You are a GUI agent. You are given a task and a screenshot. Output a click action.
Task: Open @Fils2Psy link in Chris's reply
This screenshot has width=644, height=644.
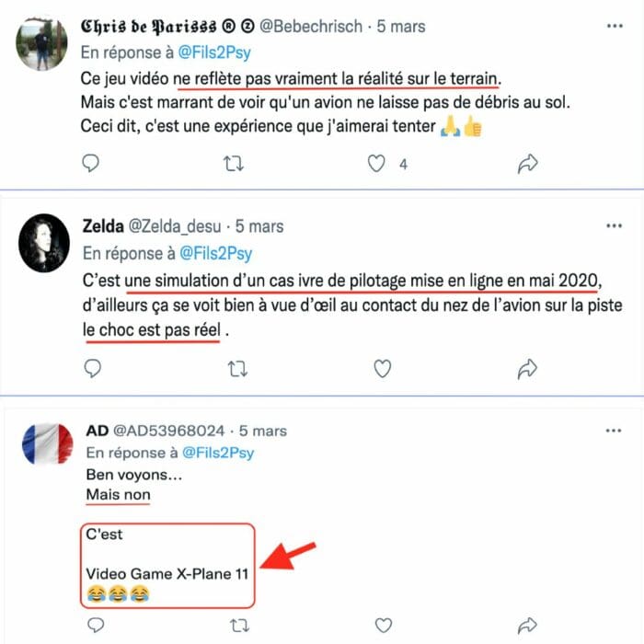[214, 52]
